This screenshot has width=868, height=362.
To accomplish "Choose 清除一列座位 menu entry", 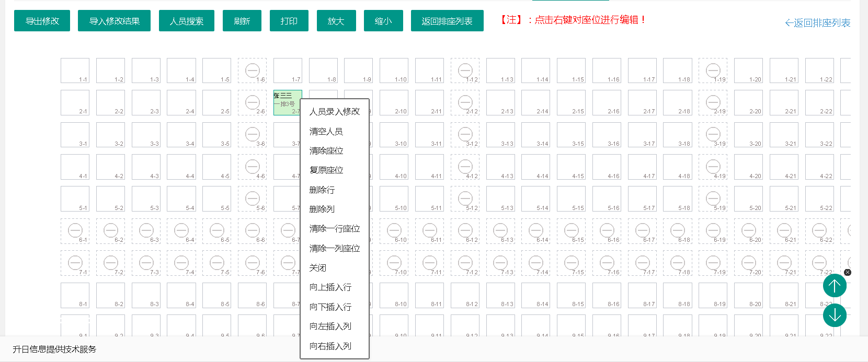I will 335,249.
